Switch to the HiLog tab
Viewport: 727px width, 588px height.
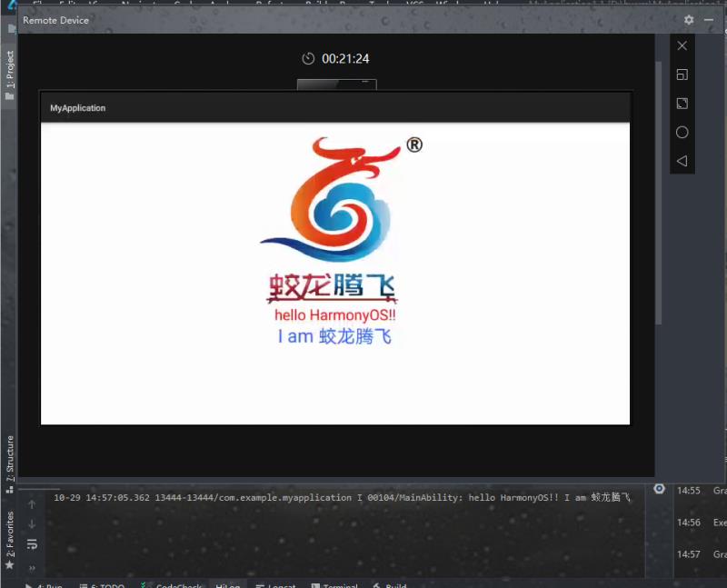coord(227,584)
